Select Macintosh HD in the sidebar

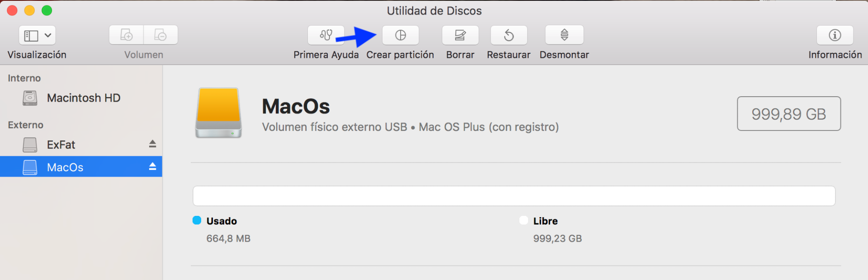tap(84, 98)
